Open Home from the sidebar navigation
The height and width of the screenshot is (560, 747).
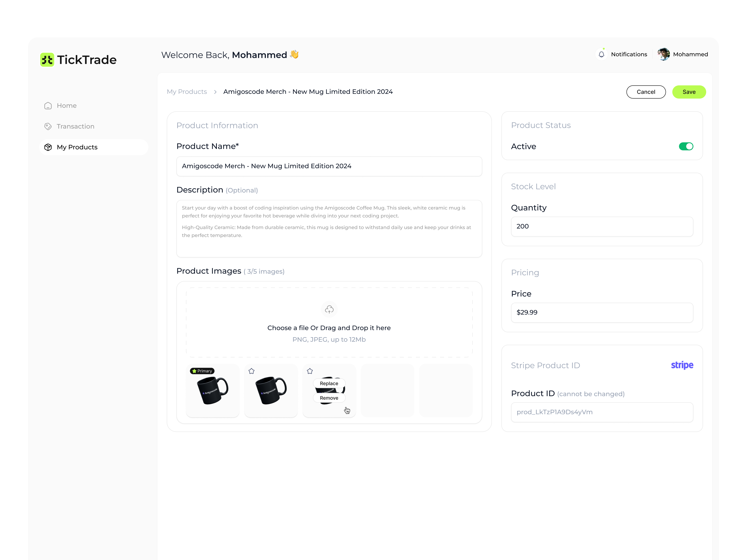tap(67, 105)
